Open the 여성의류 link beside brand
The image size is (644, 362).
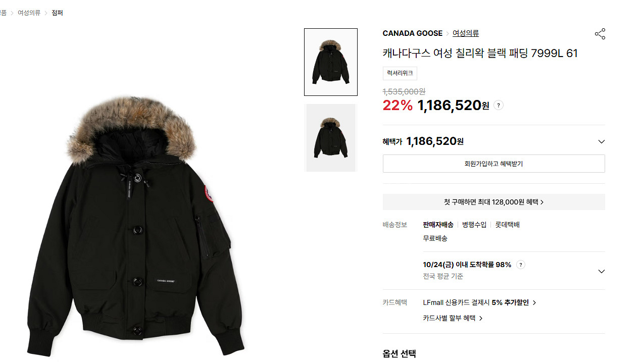[x=466, y=33]
